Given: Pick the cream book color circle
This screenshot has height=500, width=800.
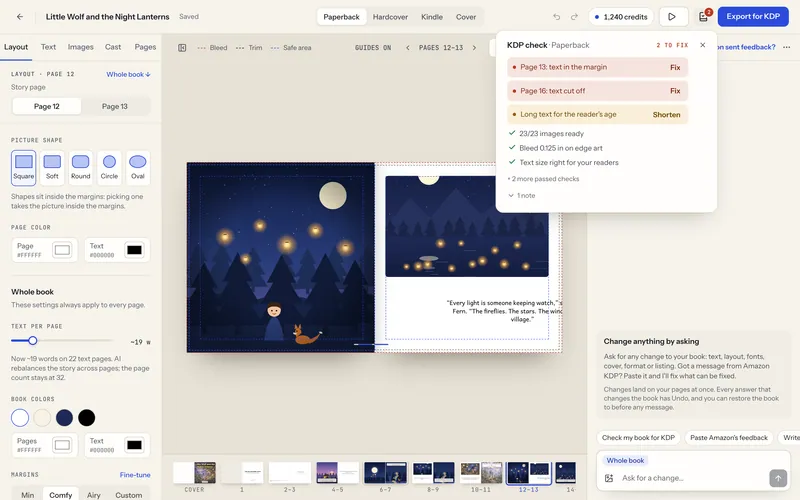Looking at the screenshot, I should pos(42,418).
